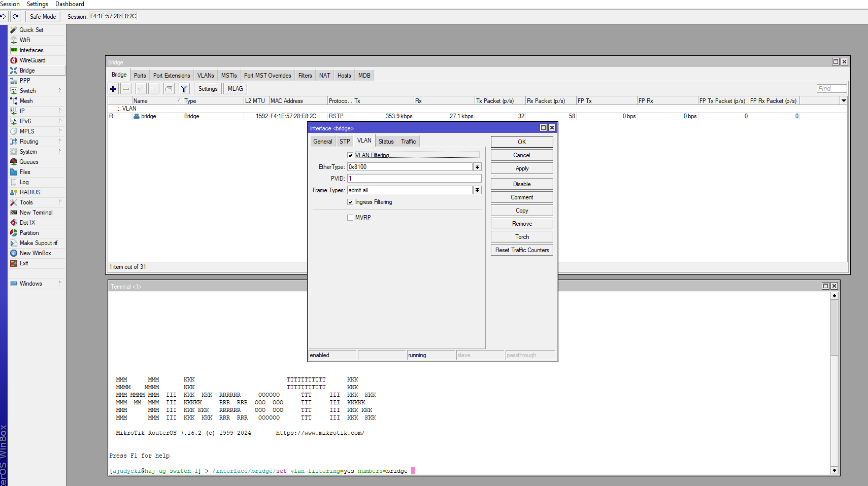868x486 pixels.
Task: Click the Comment toolbar icon
Action: tap(169, 89)
